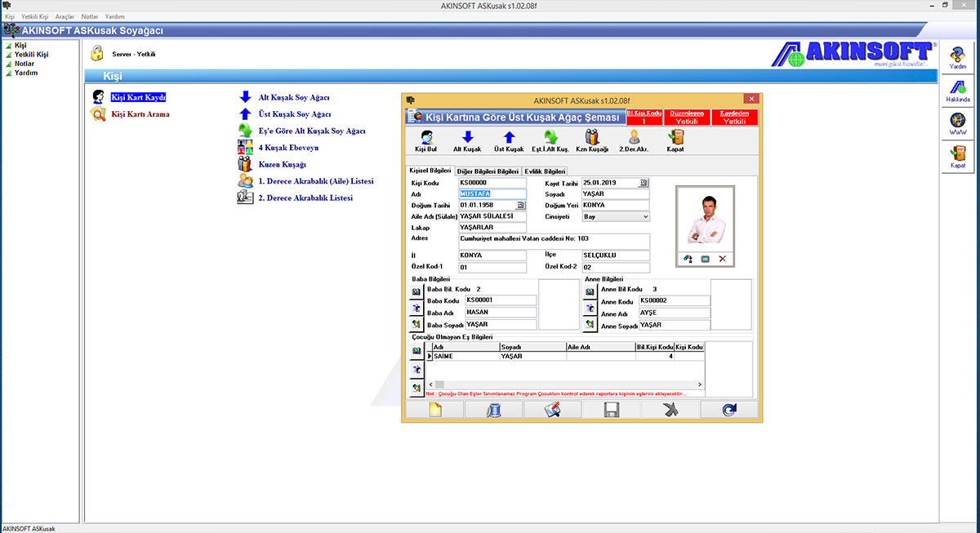
Task: Click the Kzn Kuşağı cousin icon
Action: (592, 138)
